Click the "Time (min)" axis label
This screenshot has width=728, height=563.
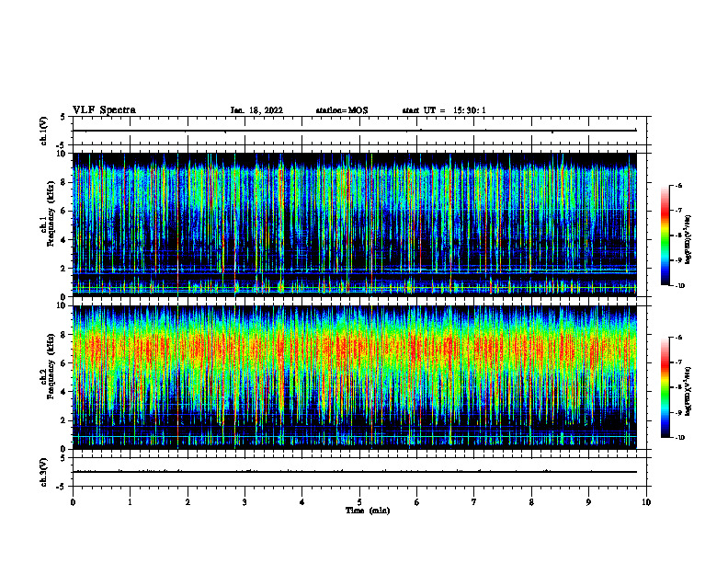368,511
